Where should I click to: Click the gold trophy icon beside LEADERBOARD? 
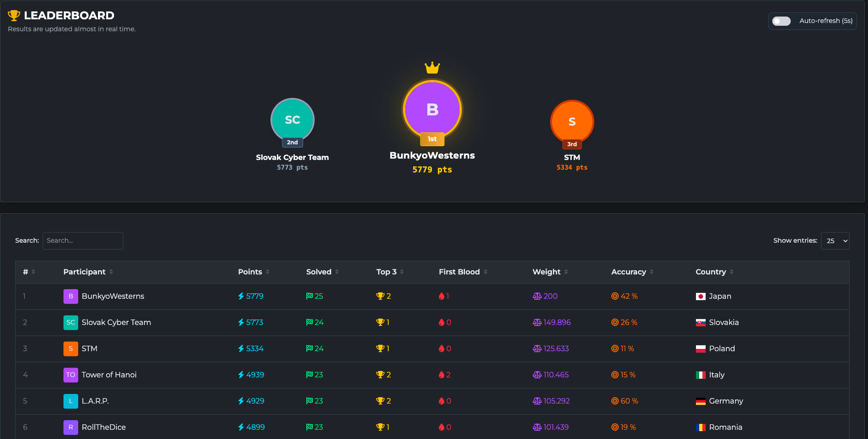click(x=14, y=16)
